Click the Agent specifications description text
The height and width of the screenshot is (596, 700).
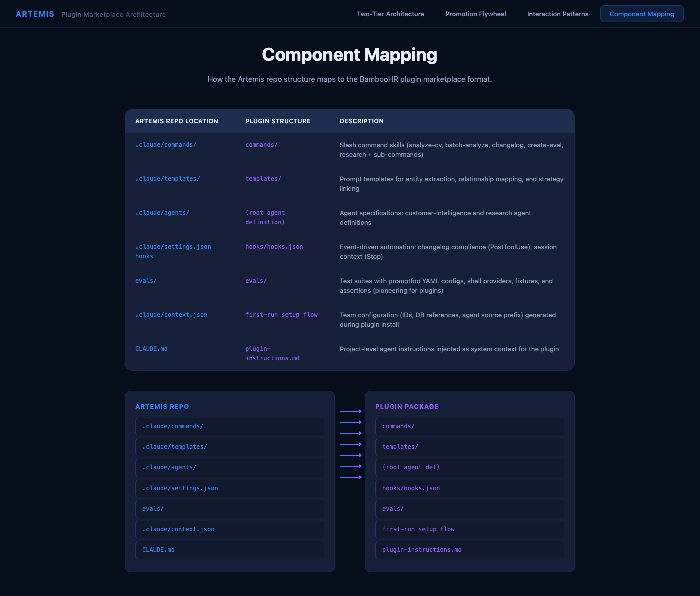[435, 218]
